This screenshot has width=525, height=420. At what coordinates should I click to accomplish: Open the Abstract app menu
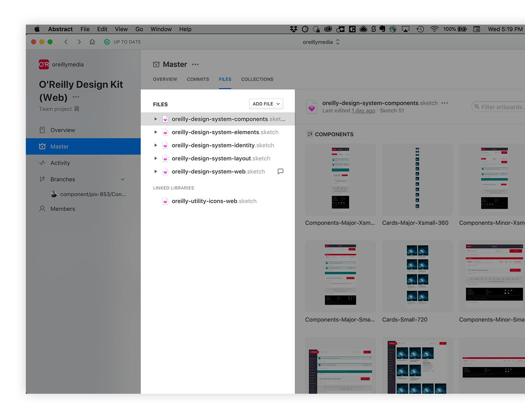[60, 29]
